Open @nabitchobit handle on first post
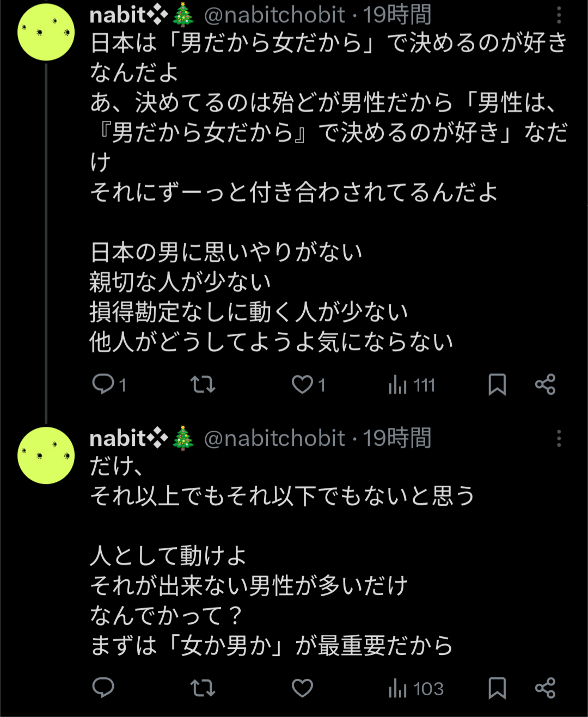 pyautogui.click(x=274, y=15)
